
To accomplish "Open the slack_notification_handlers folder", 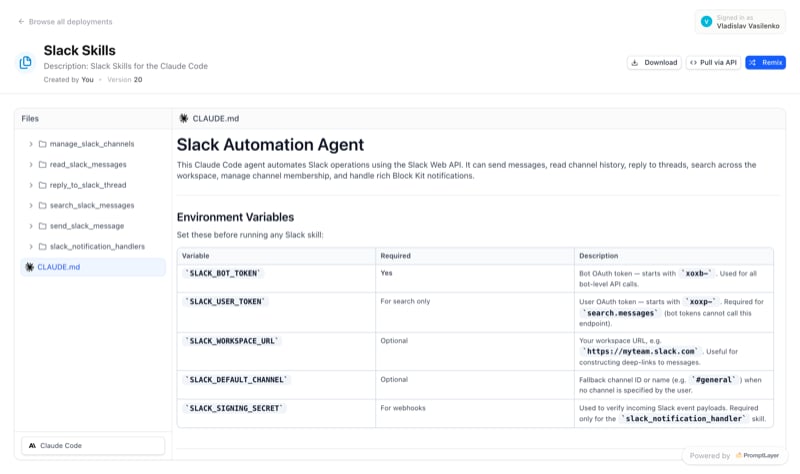I will [x=97, y=246].
